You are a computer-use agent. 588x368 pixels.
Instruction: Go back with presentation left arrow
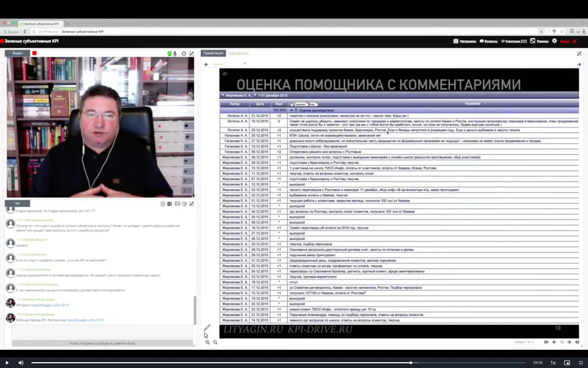pyautogui.click(x=206, y=64)
